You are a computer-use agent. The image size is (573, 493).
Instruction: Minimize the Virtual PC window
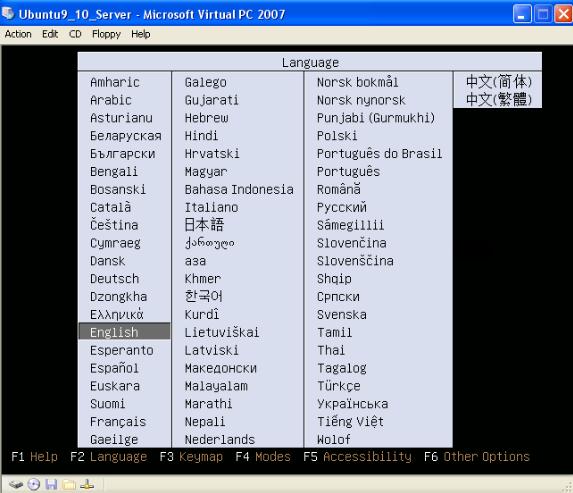pyautogui.click(x=522, y=15)
